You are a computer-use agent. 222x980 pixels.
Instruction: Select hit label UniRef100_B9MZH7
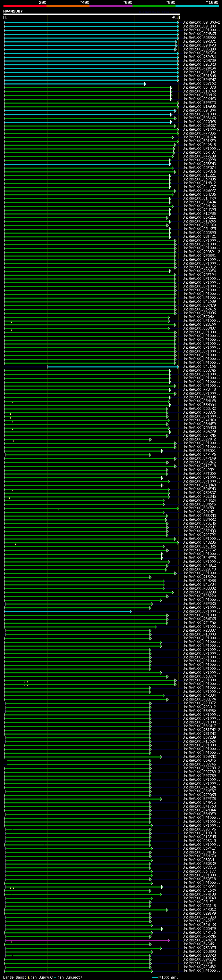[199, 80]
